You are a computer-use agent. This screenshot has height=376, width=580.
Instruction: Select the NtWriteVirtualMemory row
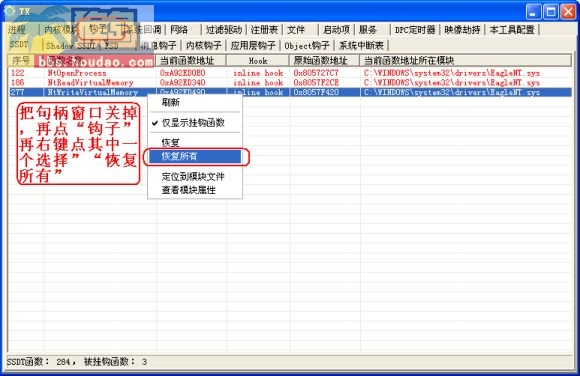click(290, 92)
